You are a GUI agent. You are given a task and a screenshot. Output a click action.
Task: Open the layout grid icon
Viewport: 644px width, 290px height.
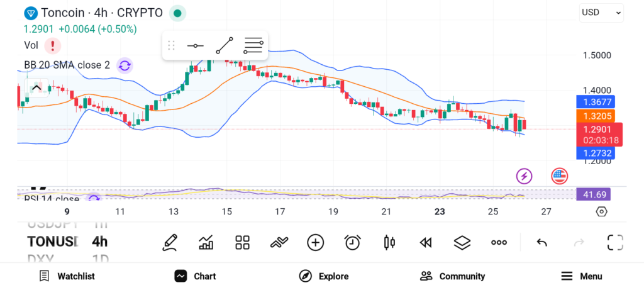[x=242, y=242]
